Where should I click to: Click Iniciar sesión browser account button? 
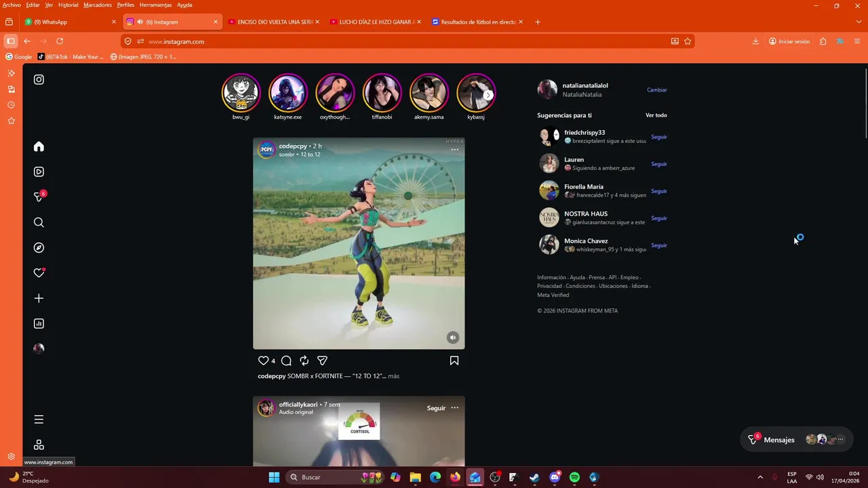click(x=789, y=41)
